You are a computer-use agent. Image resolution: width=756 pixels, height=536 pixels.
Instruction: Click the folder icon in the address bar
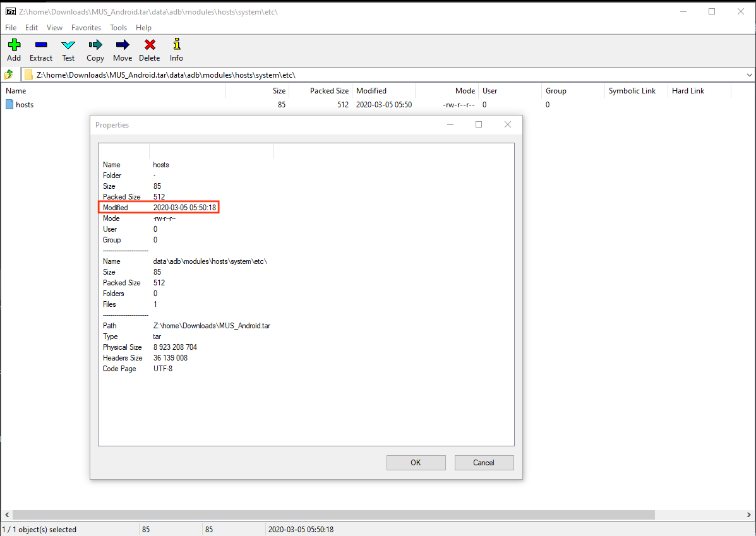click(28, 74)
